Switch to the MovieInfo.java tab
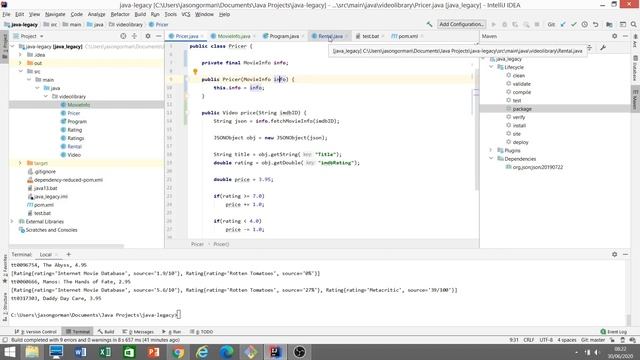 (x=234, y=36)
